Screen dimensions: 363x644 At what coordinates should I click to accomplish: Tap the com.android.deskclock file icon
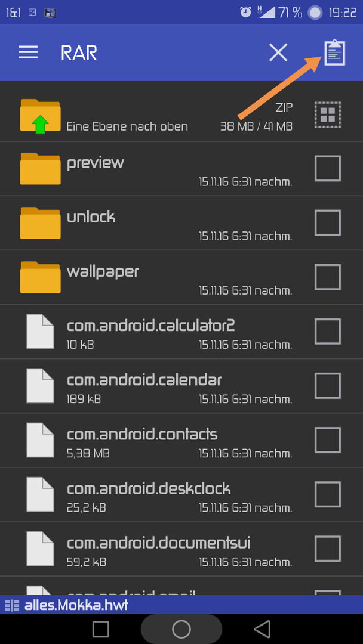[x=40, y=494]
